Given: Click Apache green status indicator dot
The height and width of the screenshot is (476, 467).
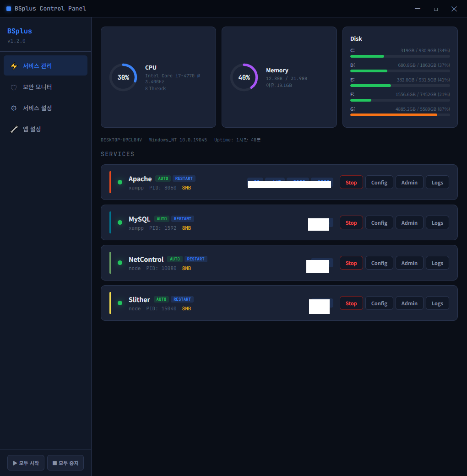Looking at the screenshot, I should tap(120, 182).
